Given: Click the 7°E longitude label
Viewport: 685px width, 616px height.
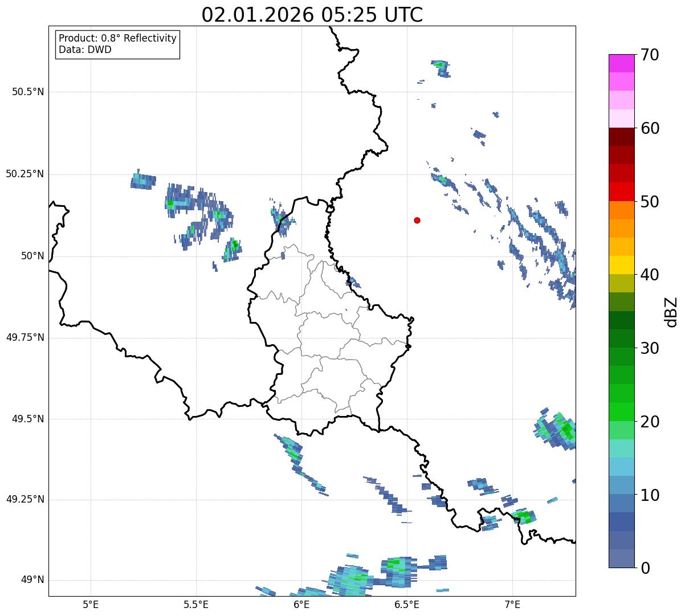Looking at the screenshot, I should click(x=512, y=605).
